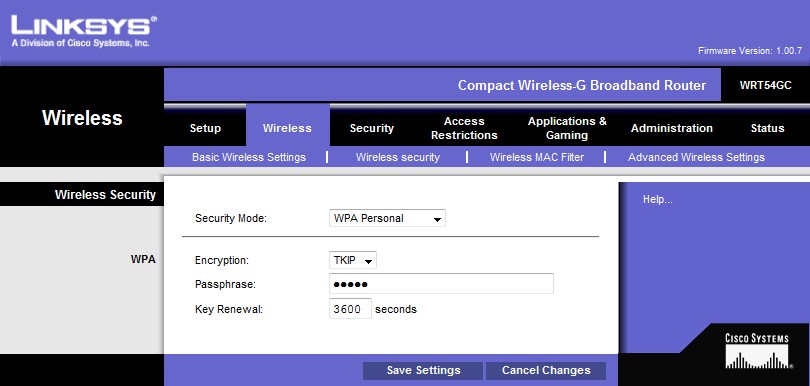Open the Security Mode dropdown

point(387,218)
